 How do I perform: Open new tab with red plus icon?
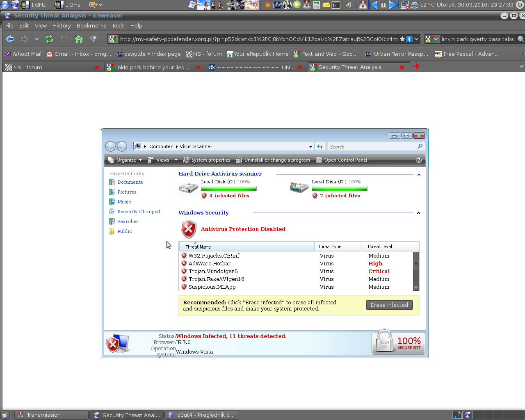point(417,66)
